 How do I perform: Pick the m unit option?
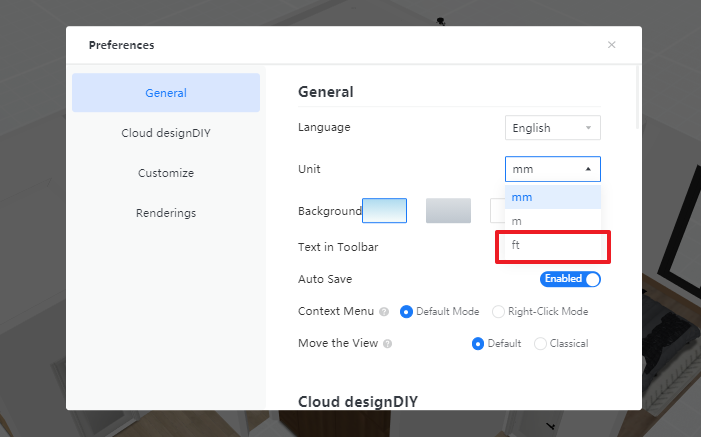pyautogui.click(x=553, y=221)
